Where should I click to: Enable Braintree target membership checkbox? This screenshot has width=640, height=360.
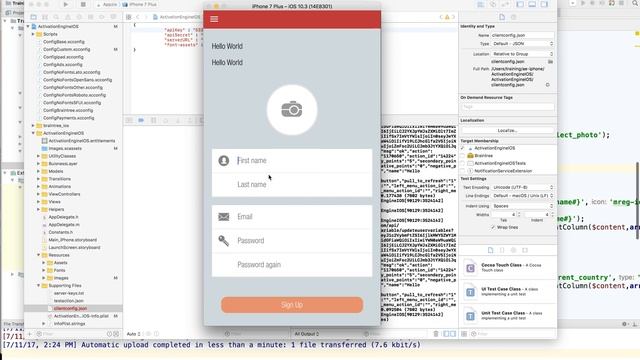point(462,156)
